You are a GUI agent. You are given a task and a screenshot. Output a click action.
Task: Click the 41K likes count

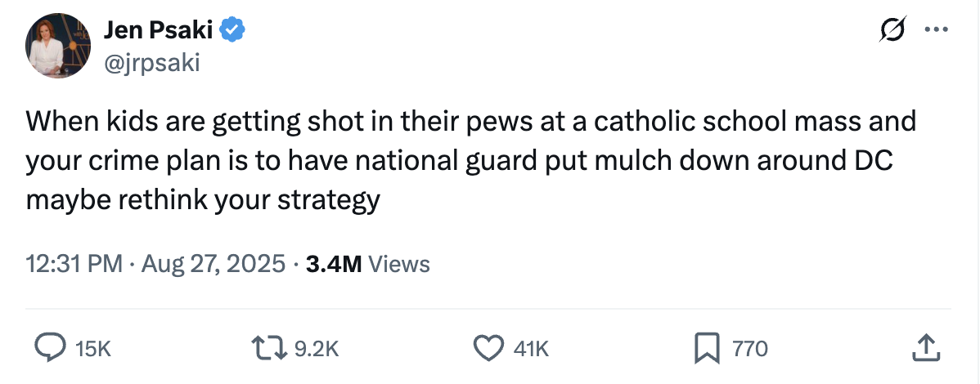(531, 350)
